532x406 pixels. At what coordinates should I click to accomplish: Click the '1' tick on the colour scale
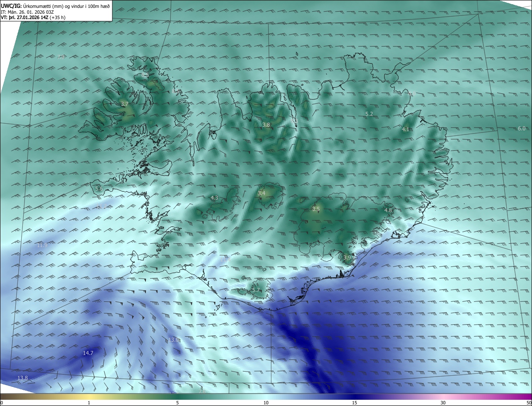(x=89, y=403)
